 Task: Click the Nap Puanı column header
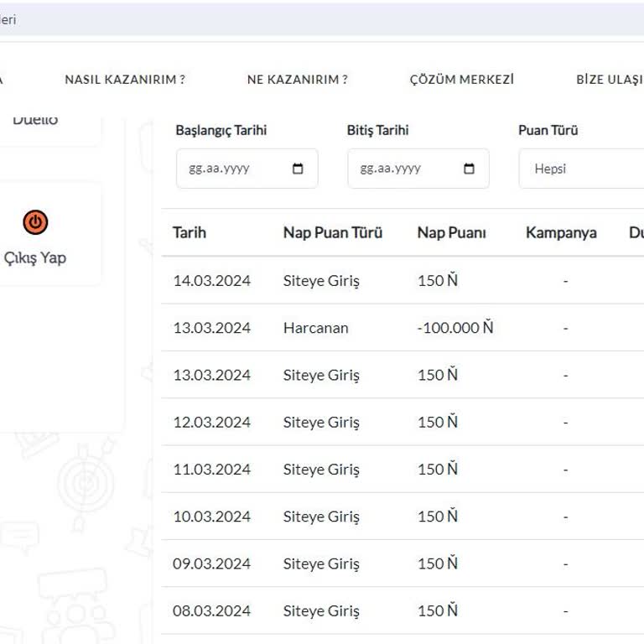click(x=451, y=232)
